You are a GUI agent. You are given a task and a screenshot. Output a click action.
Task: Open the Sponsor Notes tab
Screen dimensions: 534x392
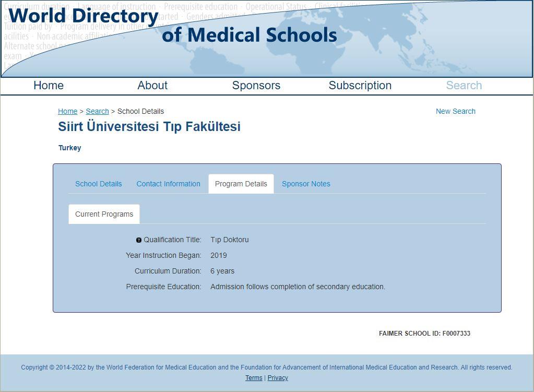coord(306,184)
